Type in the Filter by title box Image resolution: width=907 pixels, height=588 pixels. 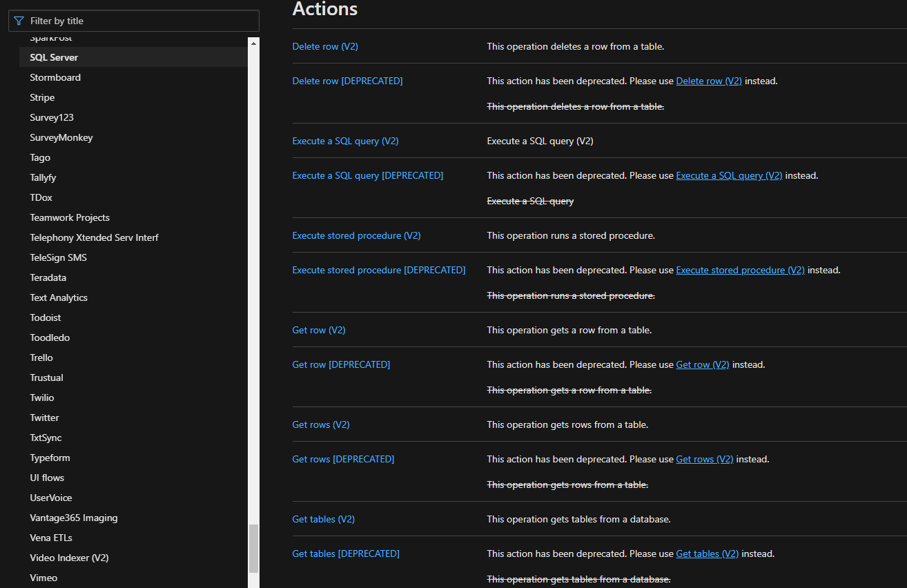(138, 21)
